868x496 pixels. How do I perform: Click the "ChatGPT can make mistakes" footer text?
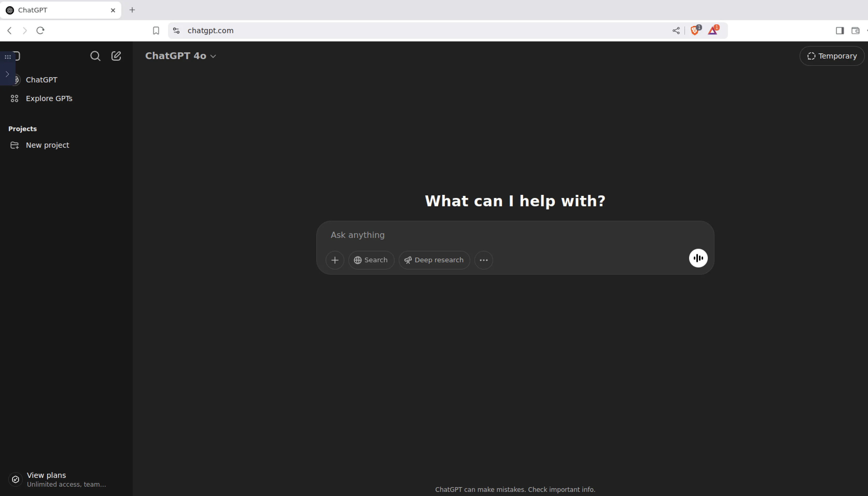coord(515,490)
